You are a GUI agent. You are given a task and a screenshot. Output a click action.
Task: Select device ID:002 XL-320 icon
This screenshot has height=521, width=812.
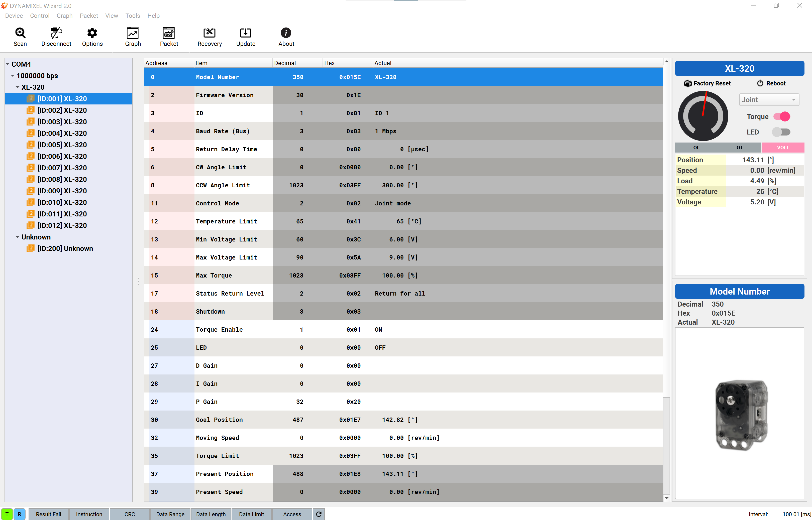click(30, 110)
